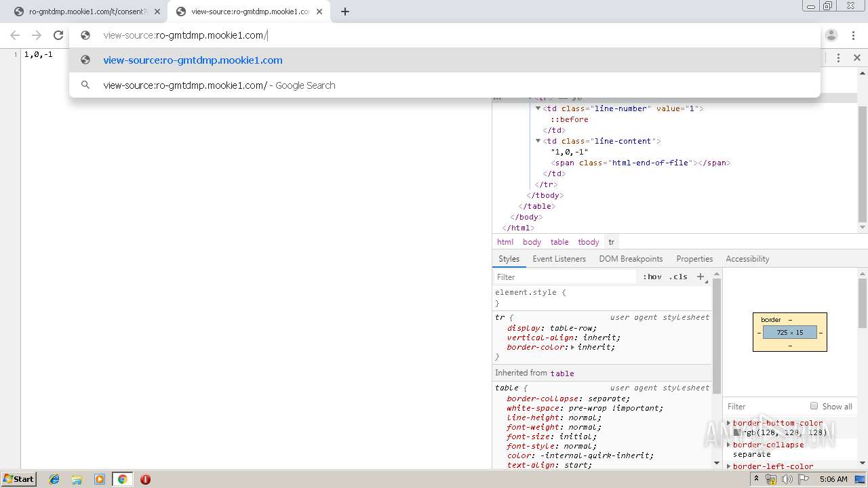
Task: Open Internet Explorer from taskbar
Action: click(x=54, y=479)
